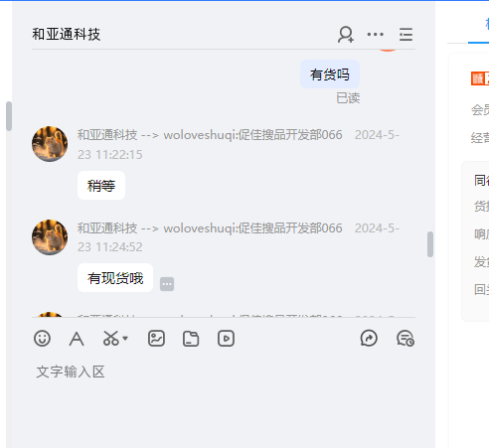Click the 稍等 message bubble
The height and width of the screenshot is (448, 489).
(x=101, y=186)
